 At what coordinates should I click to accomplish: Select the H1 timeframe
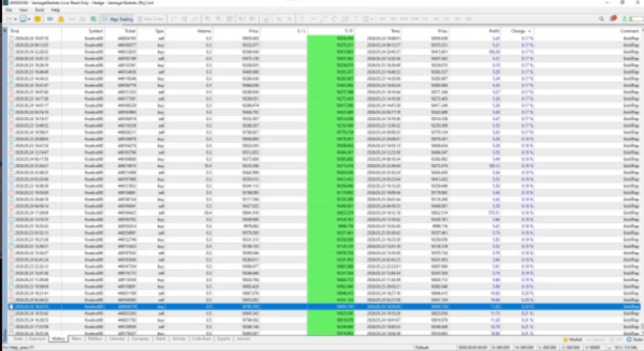pos(426,19)
